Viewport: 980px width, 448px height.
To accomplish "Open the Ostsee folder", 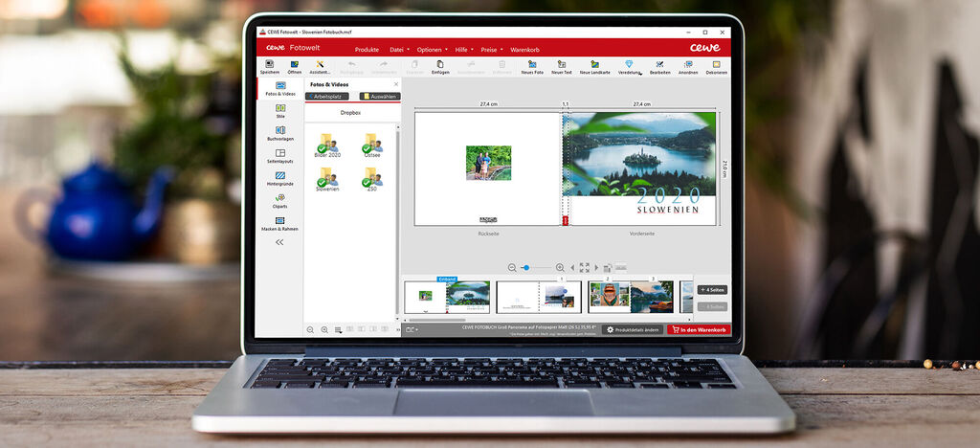I will 372,146.
